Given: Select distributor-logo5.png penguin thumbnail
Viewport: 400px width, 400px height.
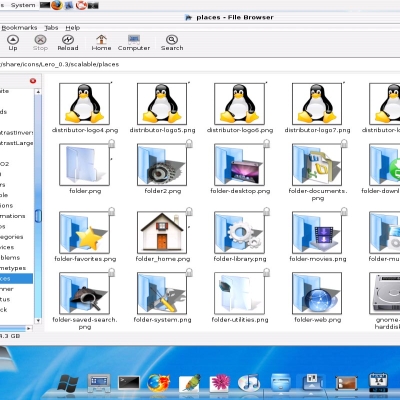Looking at the screenshot, I should (162, 104).
